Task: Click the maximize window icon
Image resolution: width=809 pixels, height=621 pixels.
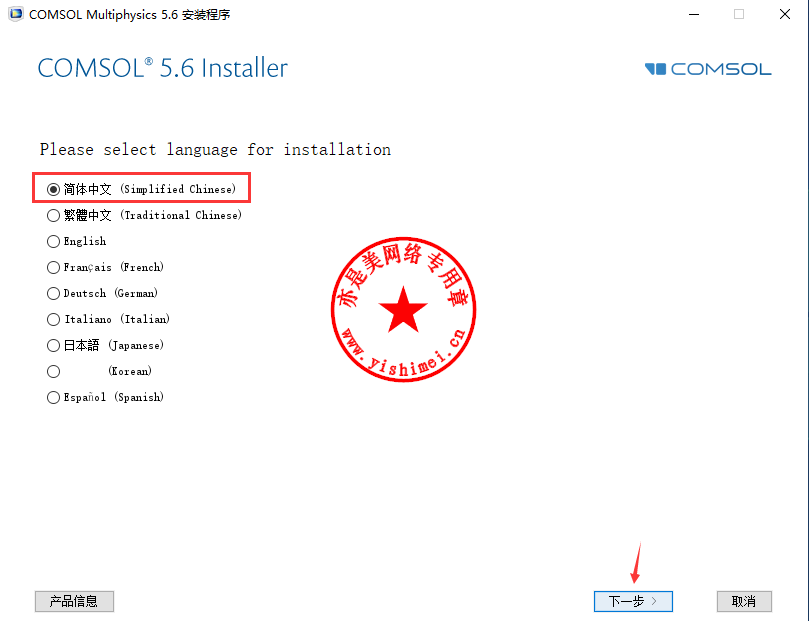Action: point(739,14)
